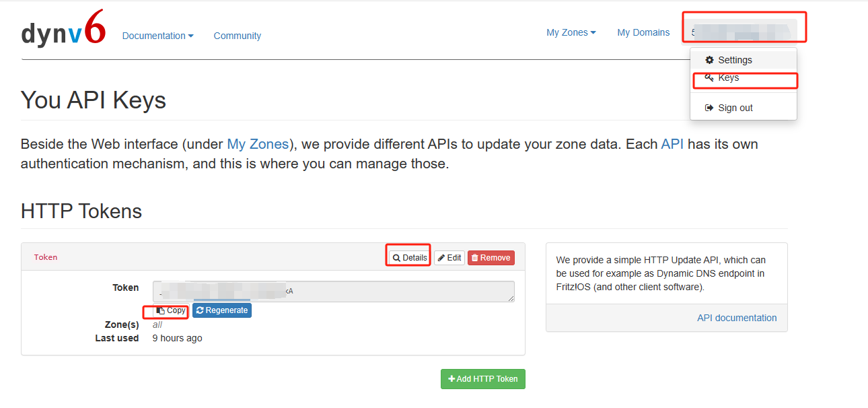Copy the HTTP token to clipboard

coord(171,310)
